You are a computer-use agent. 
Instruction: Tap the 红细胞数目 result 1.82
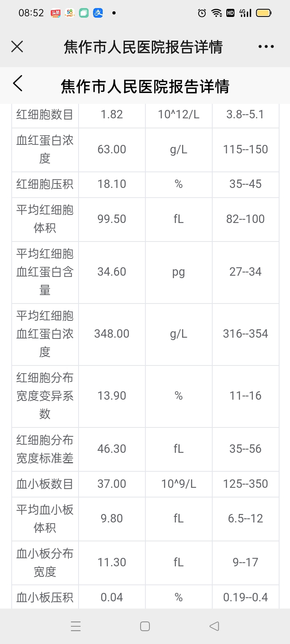[x=112, y=114]
